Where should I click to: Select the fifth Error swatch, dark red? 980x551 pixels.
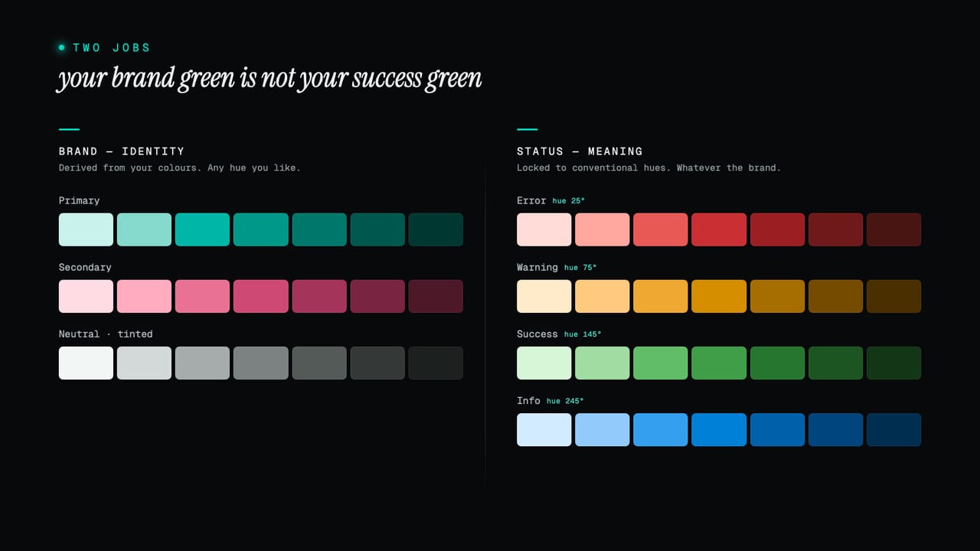777,230
